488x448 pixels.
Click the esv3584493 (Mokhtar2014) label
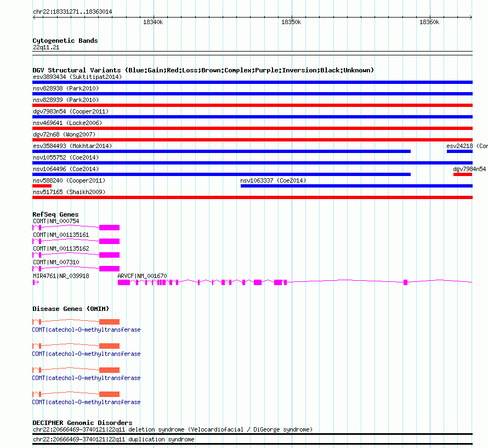[x=72, y=146]
